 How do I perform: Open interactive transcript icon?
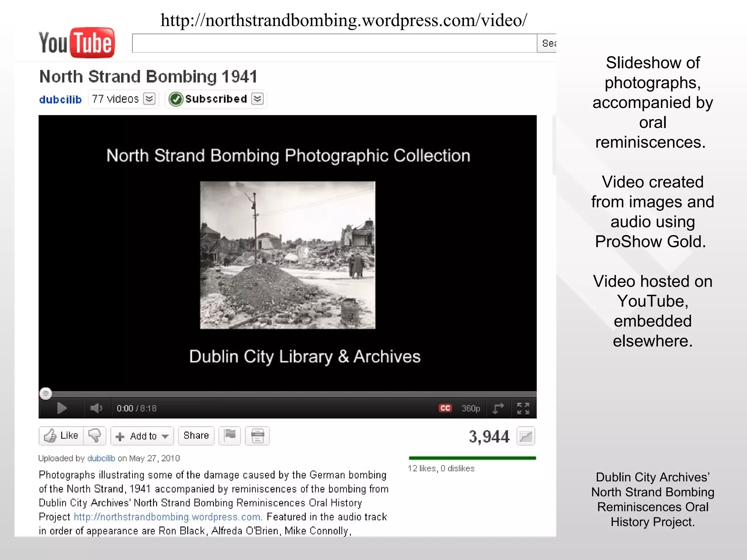coord(258,436)
